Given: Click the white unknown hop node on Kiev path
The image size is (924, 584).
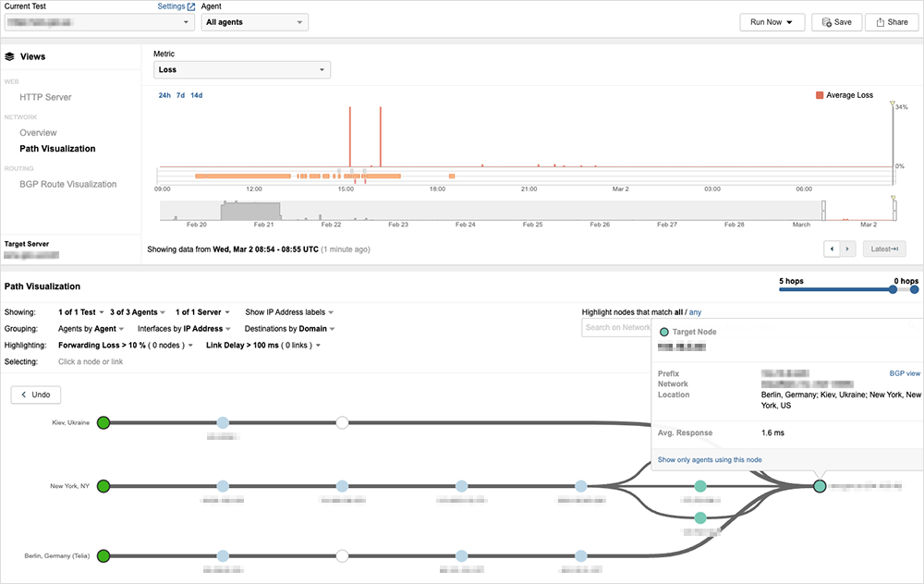Looking at the screenshot, I should (x=342, y=422).
